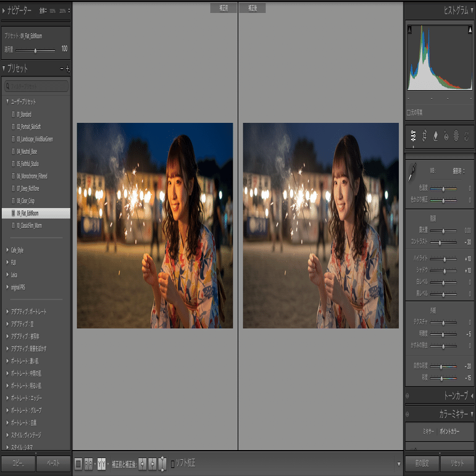Screen dimensions: 476x476
Task: Expand the Cafe_Style preset folder
Action: pyautogui.click(x=7, y=250)
